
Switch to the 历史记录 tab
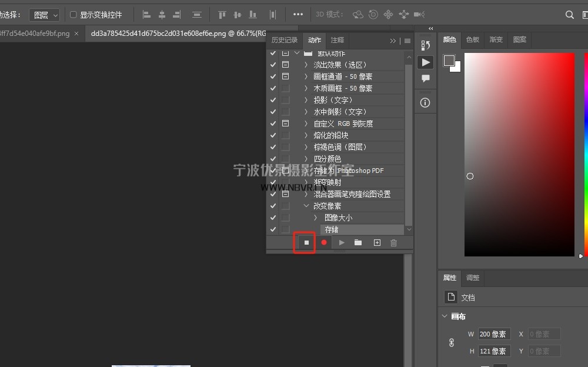pyautogui.click(x=285, y=40)
